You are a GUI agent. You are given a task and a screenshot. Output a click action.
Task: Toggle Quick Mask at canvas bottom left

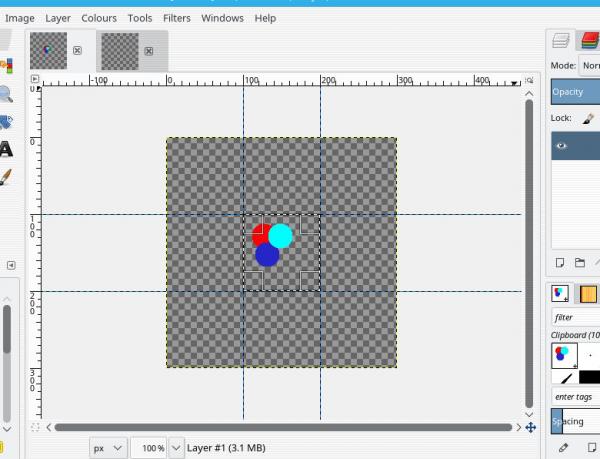tap(35, 427)
